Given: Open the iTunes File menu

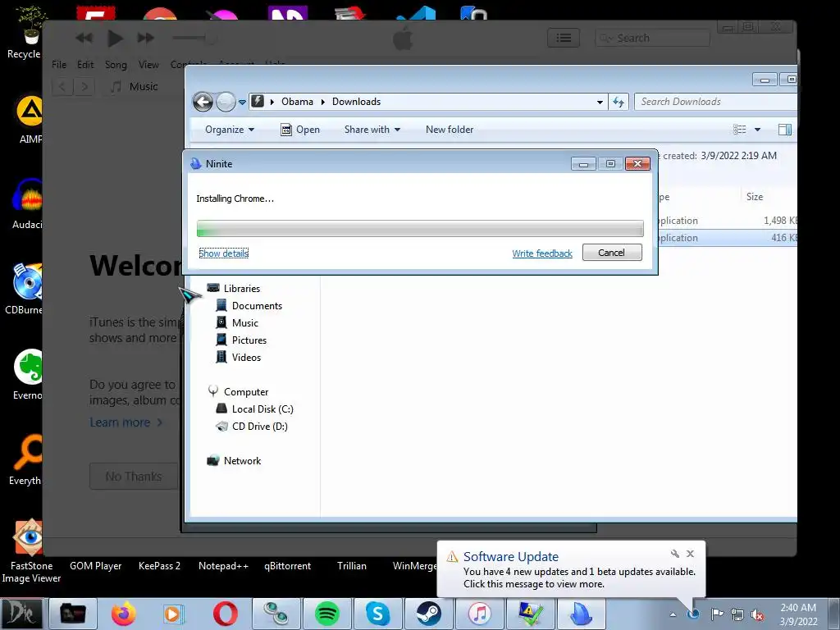Looking at the screenshot, I should pyautogui.click(x=59, y=64).
